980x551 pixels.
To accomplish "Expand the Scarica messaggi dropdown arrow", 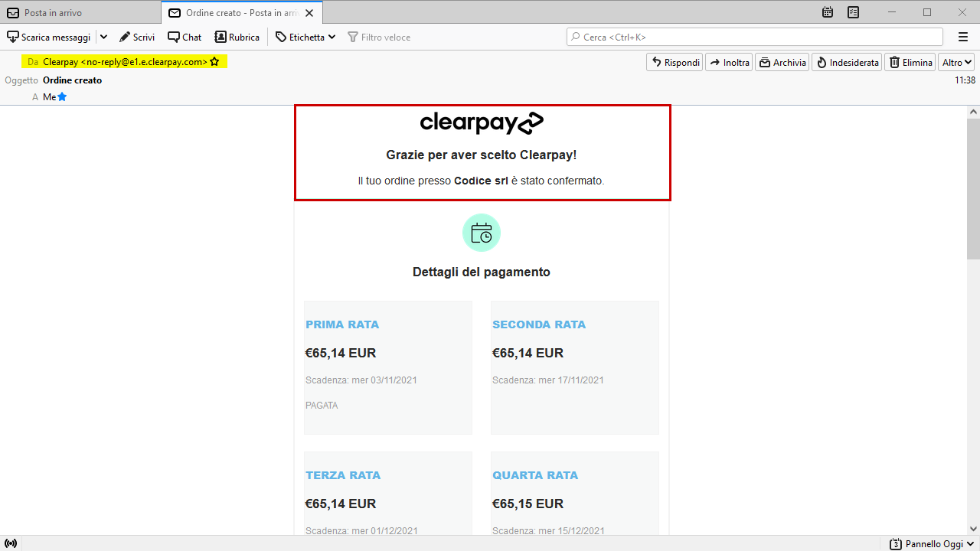I will [x=103, y=37].
